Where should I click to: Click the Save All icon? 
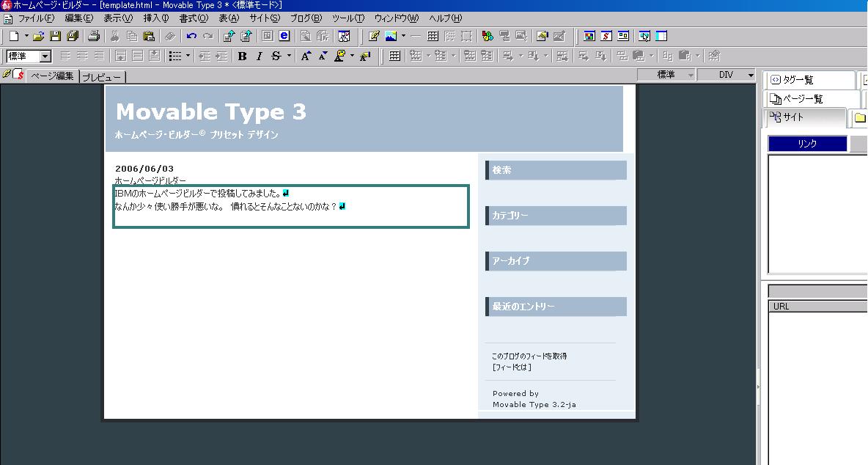[73, 37]
